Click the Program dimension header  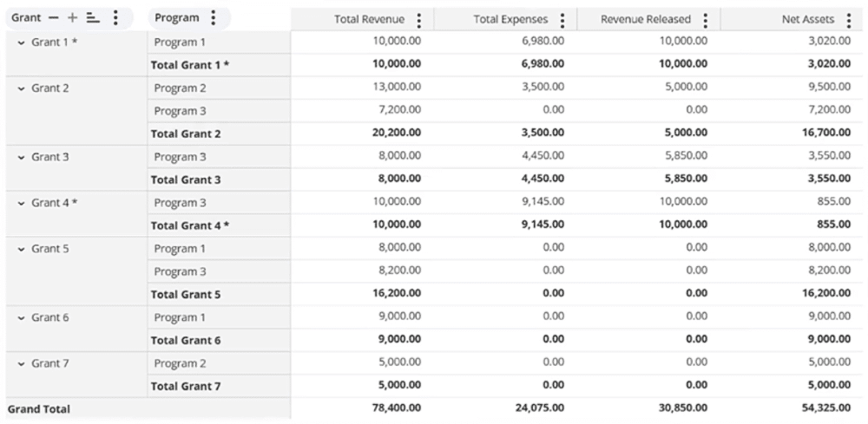[176, 17]
